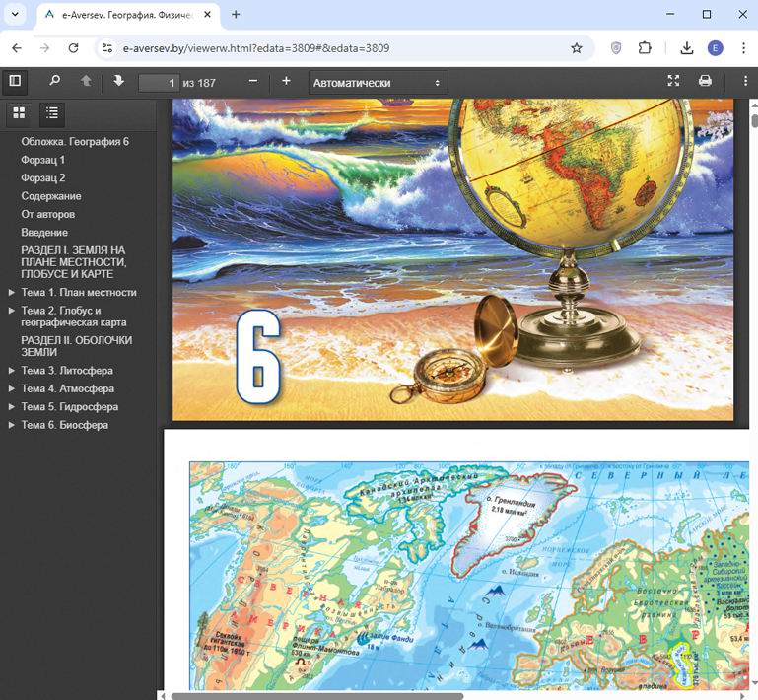The width and height of the screenshot is (758, 700).
Task: Show document outline view in sidebar
Action: [x=51, y=113]
